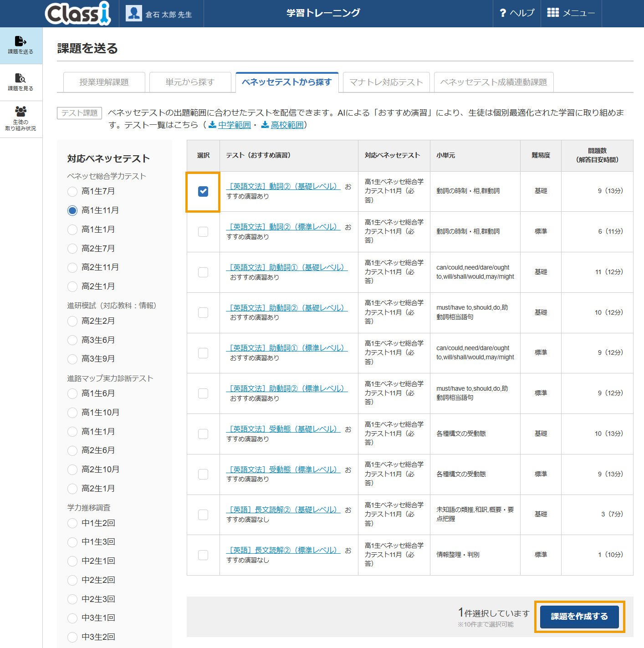The width and height of the screenshot is (644, 648).
Task: Select ベネッセテストから探す tab
Action: pos(287,82)
